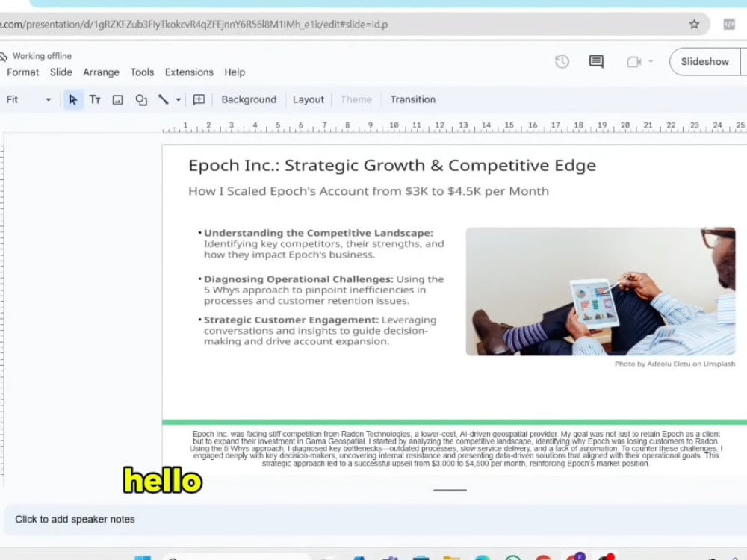Viewport: 747px width, 560px height.
Task: Open the Tools menu
Action: click(142, 72)
